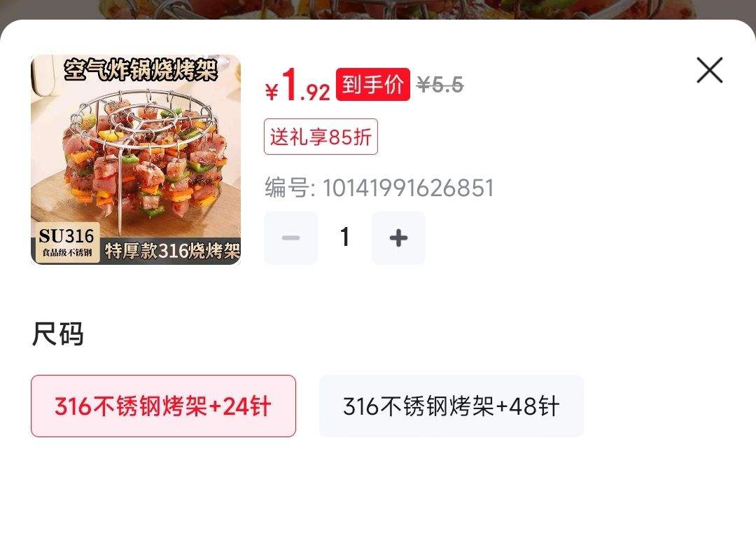Click the 空气炸锅烧烤架 title on the image

(140, 69)
